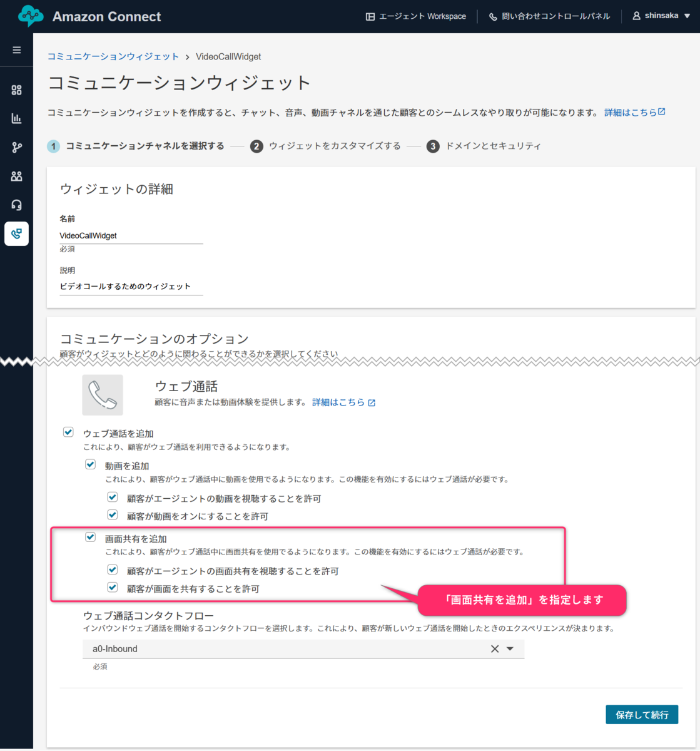This screenshot has height=751, width=700.
Task: Click the エージェント Workspace panel icon
Action: pos(370,17)
